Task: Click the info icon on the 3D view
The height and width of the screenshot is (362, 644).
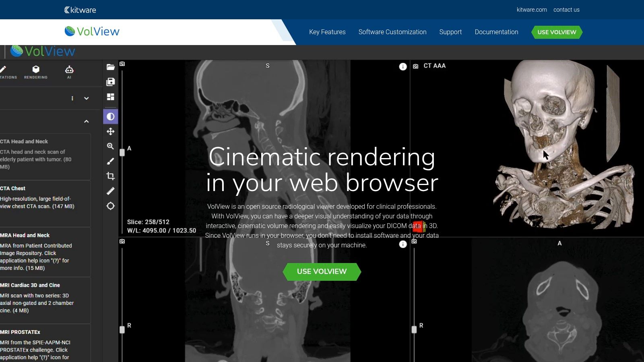Action: (403, 67)
